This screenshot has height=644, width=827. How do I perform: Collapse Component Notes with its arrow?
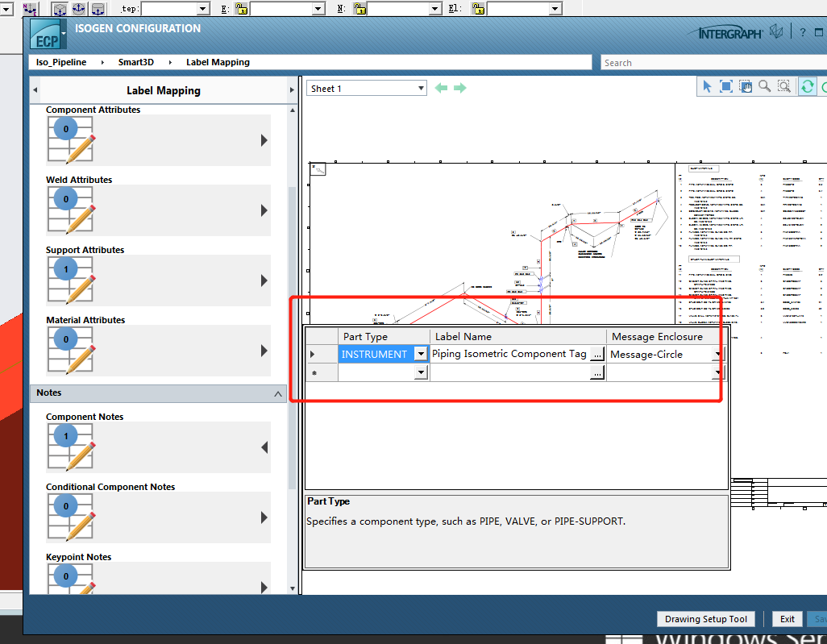click(x=264, y=447)
